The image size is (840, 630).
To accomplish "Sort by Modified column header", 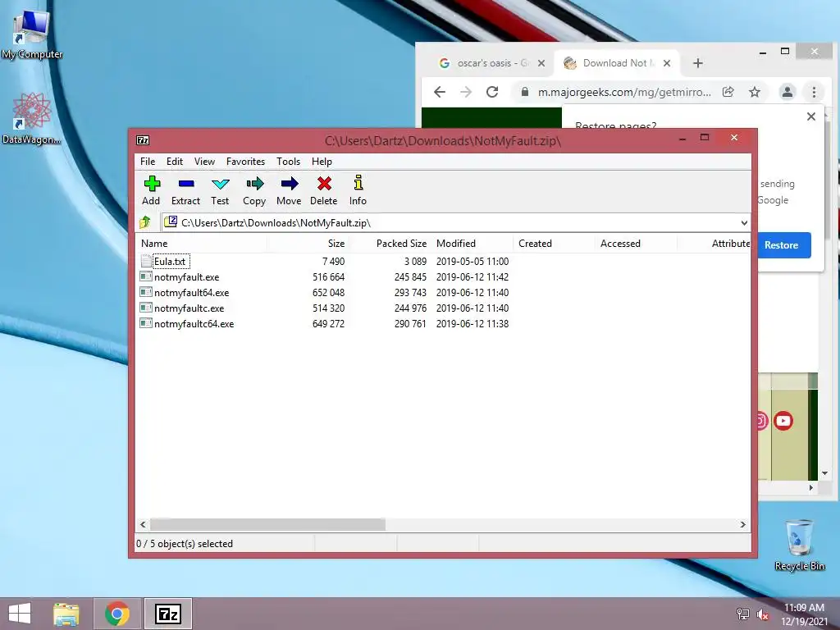I will click(x=472, y=243).
